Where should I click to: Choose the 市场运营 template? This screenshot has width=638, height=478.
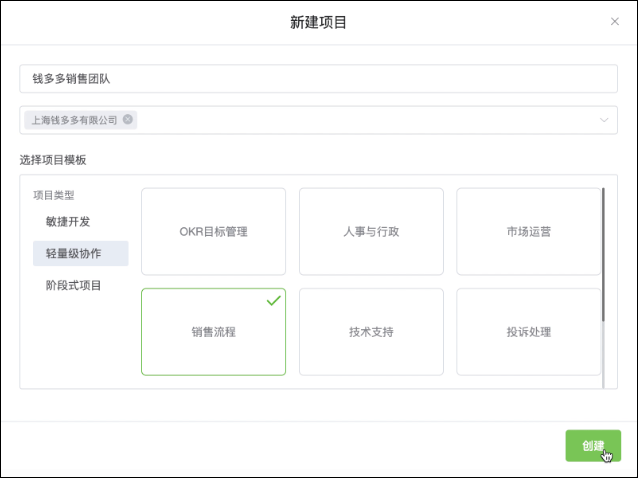(x=528, y=231)
